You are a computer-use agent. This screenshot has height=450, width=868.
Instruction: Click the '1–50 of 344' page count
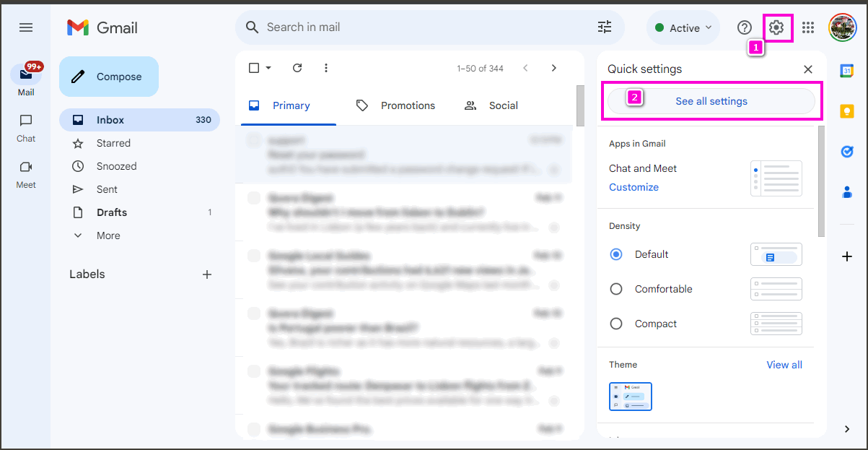pos(480,69)
